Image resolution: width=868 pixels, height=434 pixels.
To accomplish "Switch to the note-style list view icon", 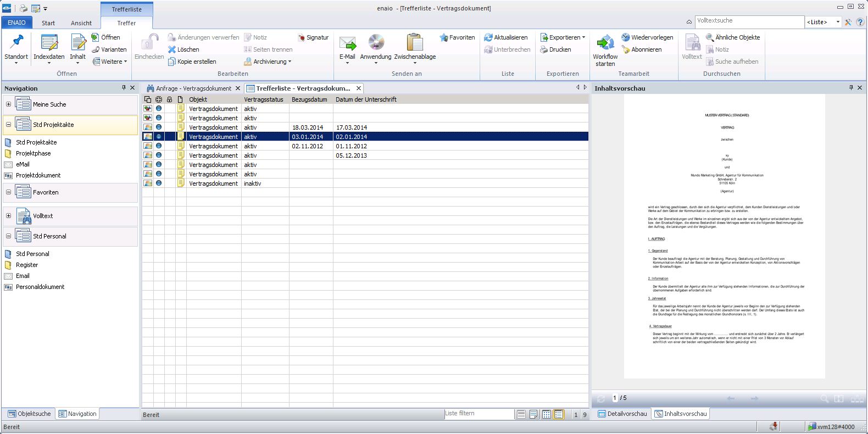I will 533,414.
